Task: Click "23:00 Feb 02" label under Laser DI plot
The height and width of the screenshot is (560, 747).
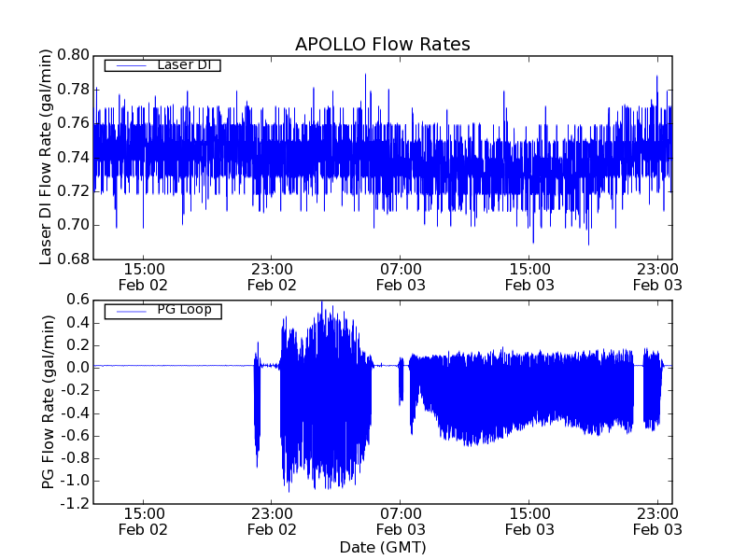Action: [x=272, y=277]
